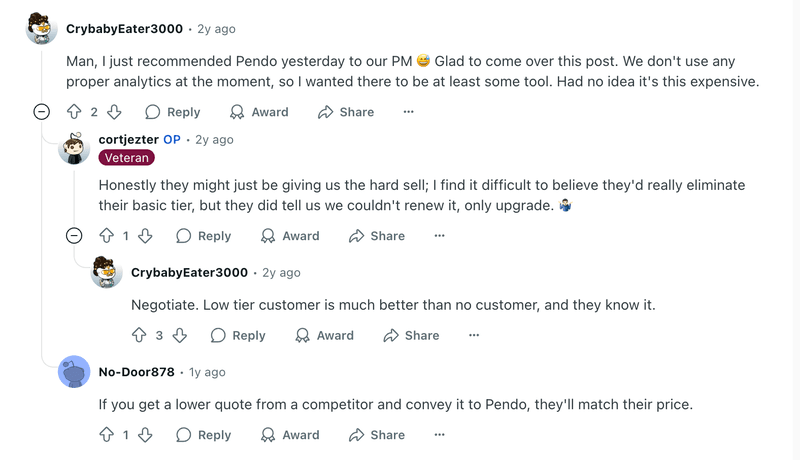Open the No-Door878 username link

136,372
